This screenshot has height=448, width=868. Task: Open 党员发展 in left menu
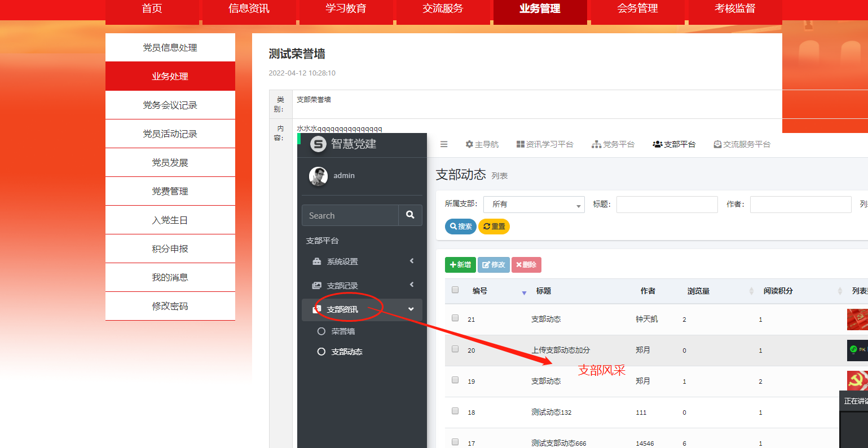(x=170, y=163)
